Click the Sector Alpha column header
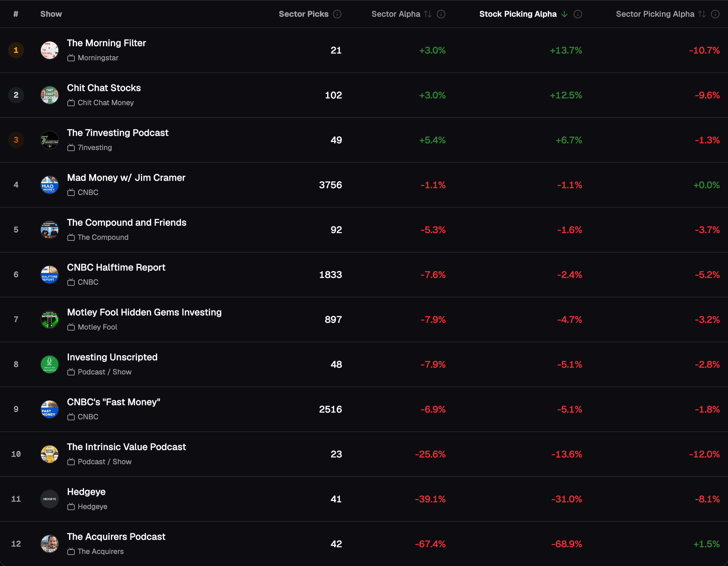Screen dimensions: 728x566 point(396,14)
